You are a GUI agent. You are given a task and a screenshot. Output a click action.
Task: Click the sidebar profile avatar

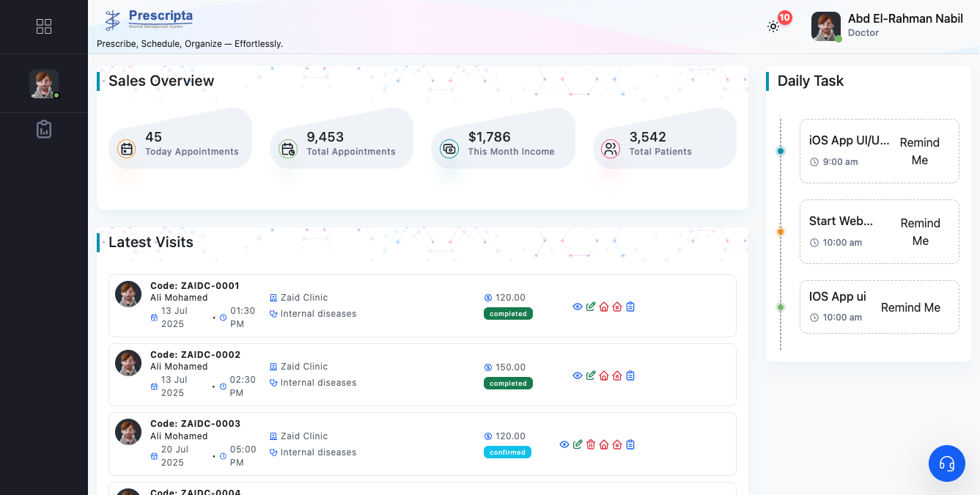coord(44,83)
